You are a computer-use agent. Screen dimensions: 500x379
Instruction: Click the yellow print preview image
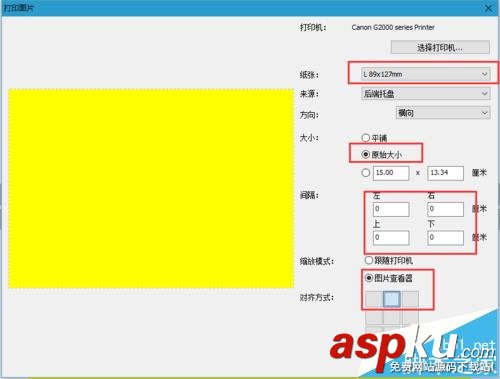point(151,188)
